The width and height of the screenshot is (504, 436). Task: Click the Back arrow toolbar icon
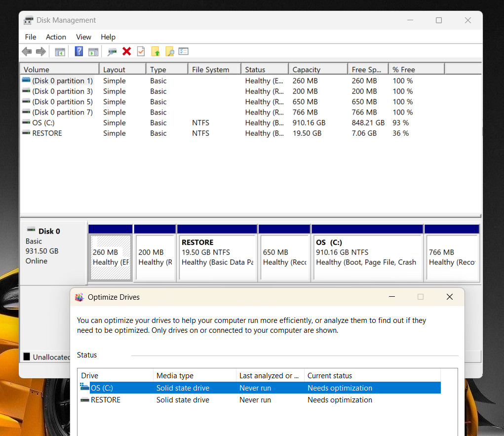[x=27, y=51]
